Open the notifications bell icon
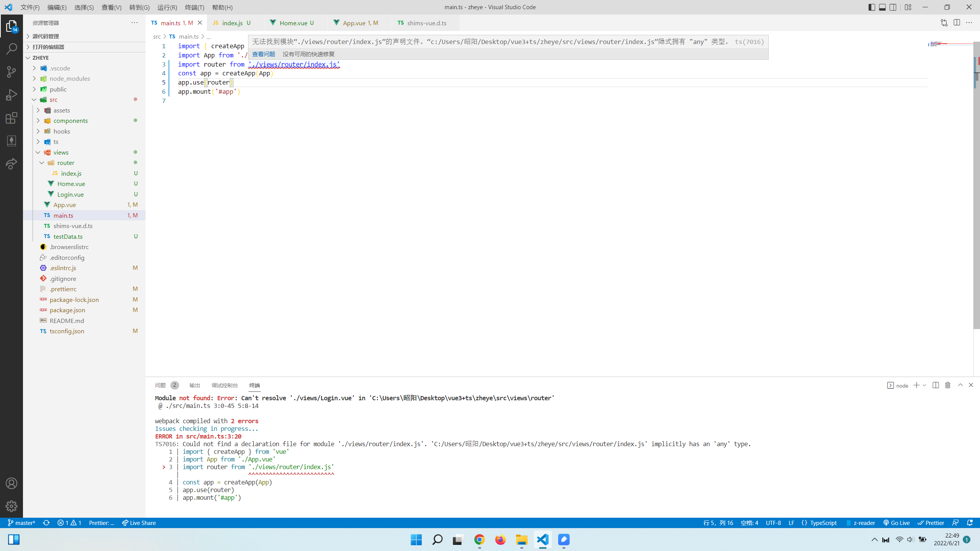This screenshot has width=980, height=551. click(x=970, y=523)
